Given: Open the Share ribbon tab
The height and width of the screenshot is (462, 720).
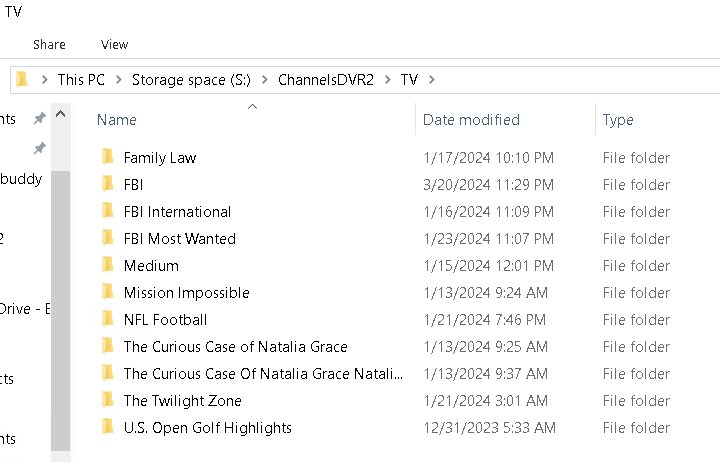Looking at the screenshot, I should pyautogui.click(x=49, y=44).
